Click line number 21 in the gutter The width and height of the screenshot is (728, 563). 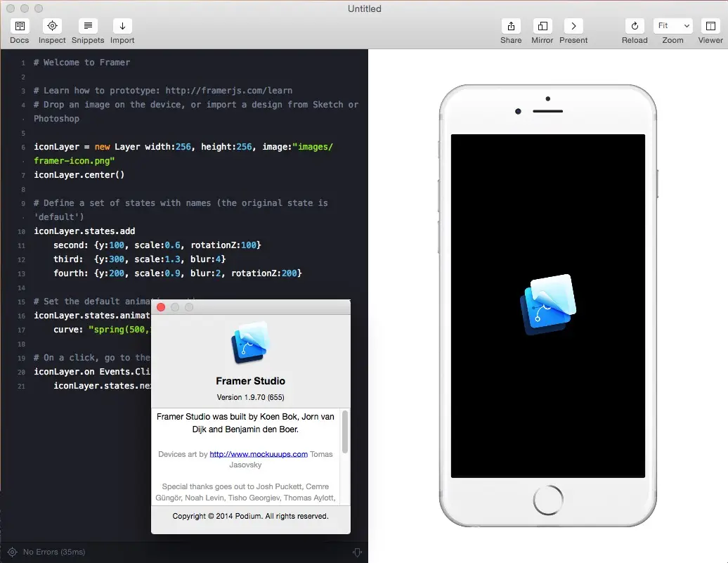[x=21, y=386]
